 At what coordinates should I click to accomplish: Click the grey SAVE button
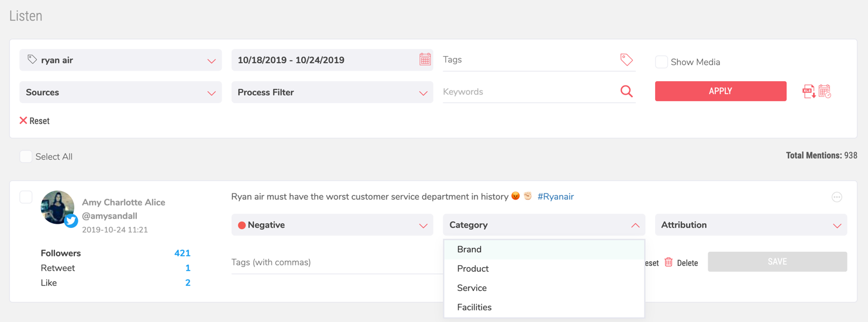coord(777,262)
